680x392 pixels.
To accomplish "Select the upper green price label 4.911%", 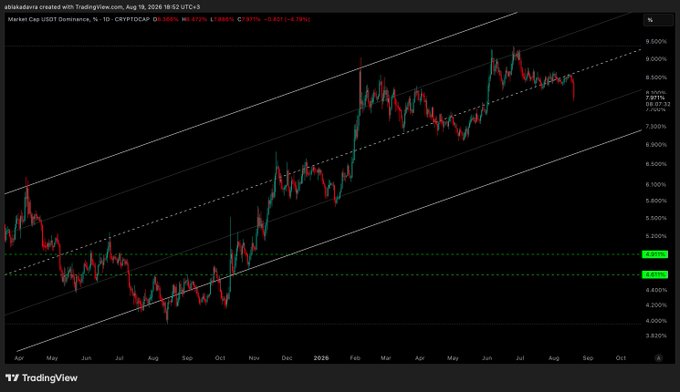I will click(x=655, y=255).
